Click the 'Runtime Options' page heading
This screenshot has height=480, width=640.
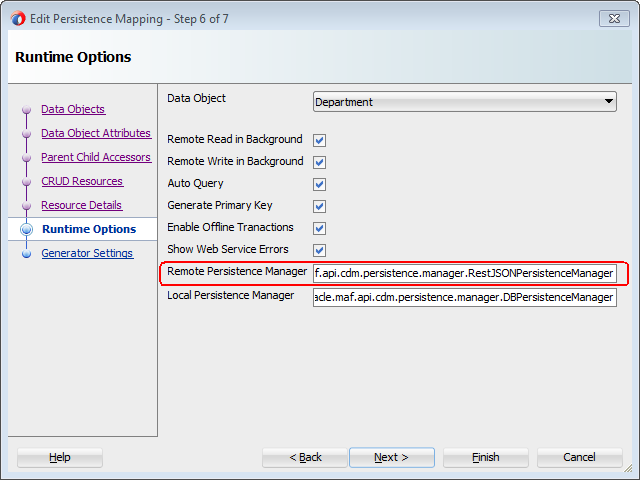pyautogui.click(x=73, y=57)
